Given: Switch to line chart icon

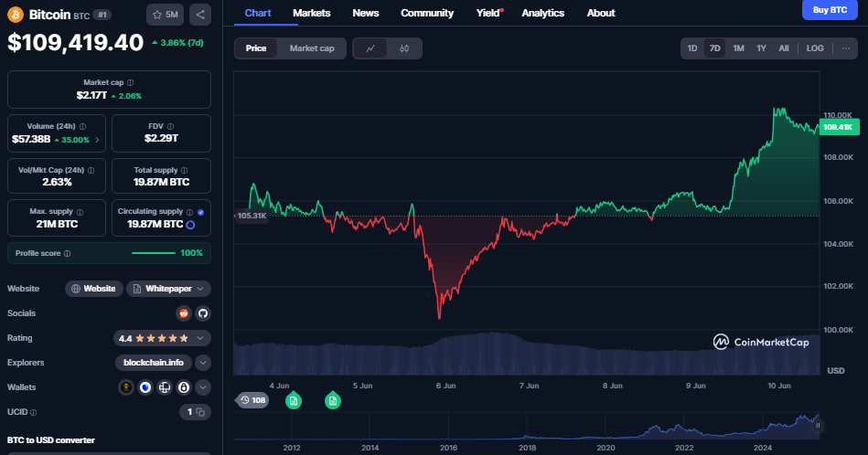Looking at the screenshot, I should click(370, 48).
